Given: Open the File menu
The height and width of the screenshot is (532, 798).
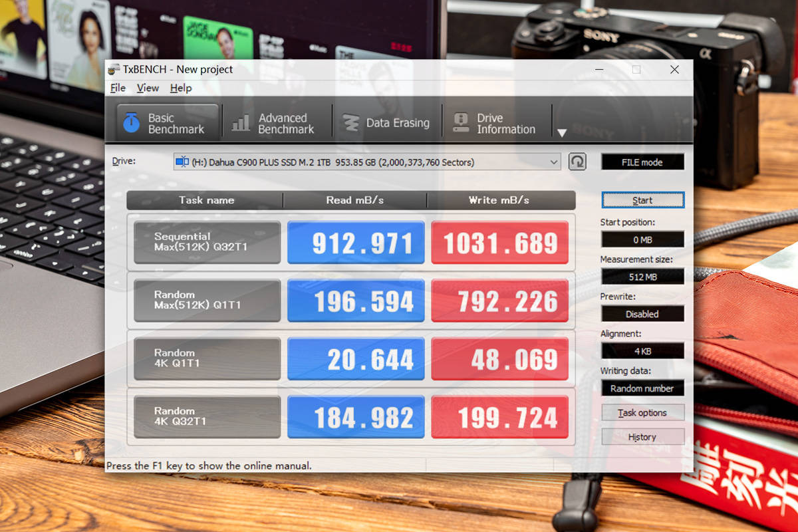Looking at the screenshot, I should pos(118,88).
